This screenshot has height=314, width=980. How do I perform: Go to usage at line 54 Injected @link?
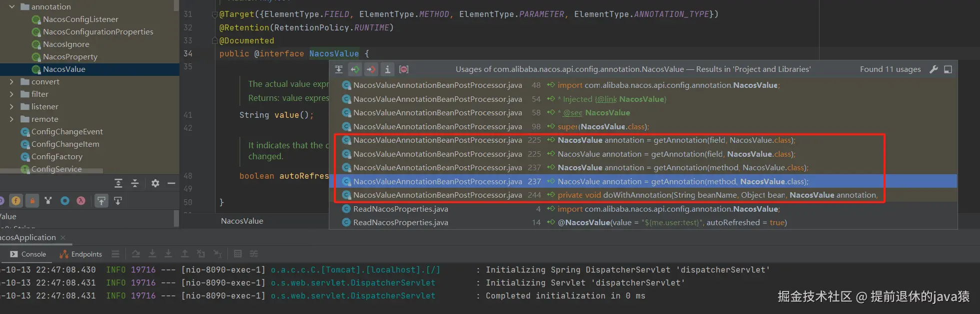[x=643, y=99]
